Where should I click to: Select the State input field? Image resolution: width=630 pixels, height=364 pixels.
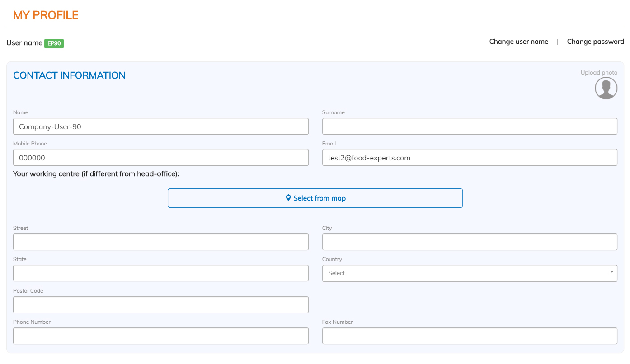point(160,273)
